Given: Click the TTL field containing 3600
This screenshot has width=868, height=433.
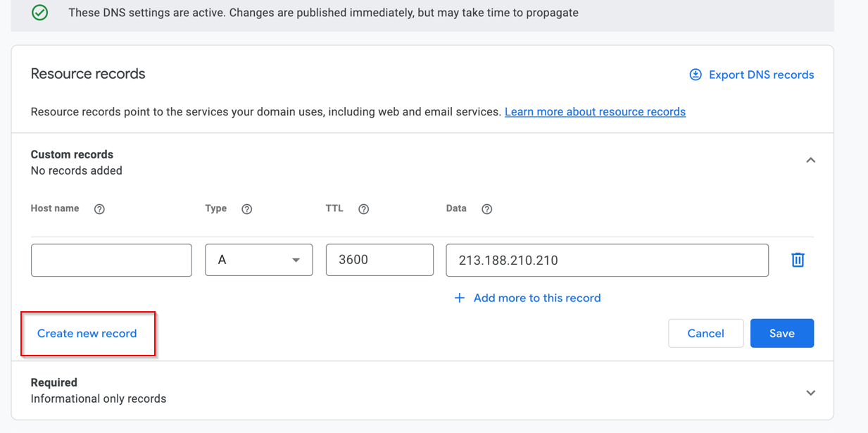Looking at the screenshot, I should tap(379, 260).
